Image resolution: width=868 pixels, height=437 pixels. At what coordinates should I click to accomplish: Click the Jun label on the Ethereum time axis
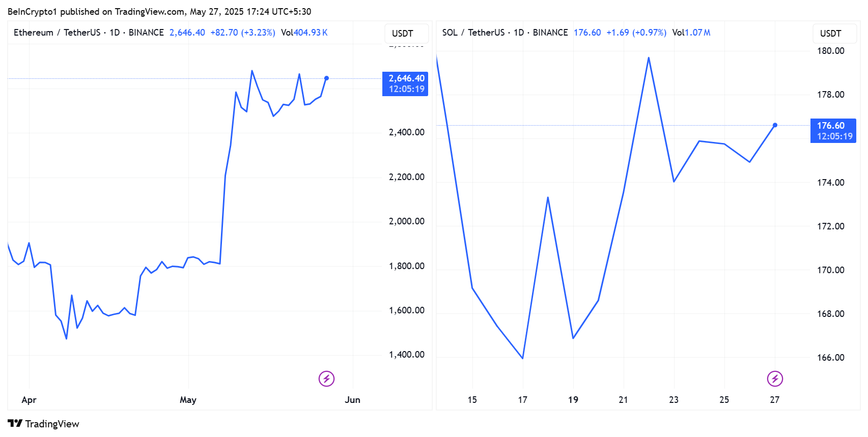(352, 400)
